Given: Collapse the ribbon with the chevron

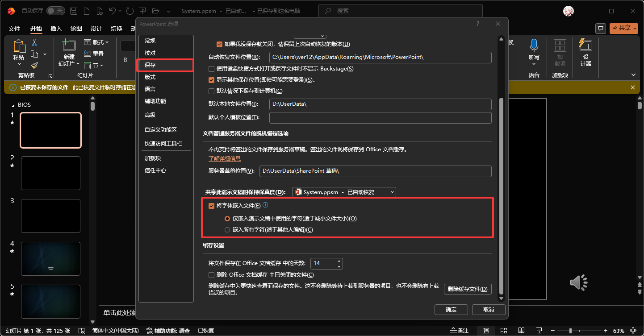Looking at the screenshot, I should [633, 75].
